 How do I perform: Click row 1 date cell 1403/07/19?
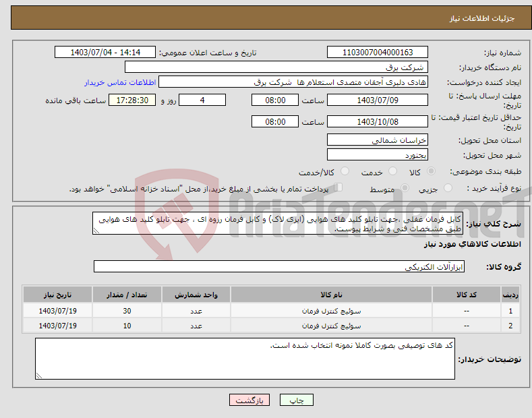pyautogui.click(x=58, y=311)
